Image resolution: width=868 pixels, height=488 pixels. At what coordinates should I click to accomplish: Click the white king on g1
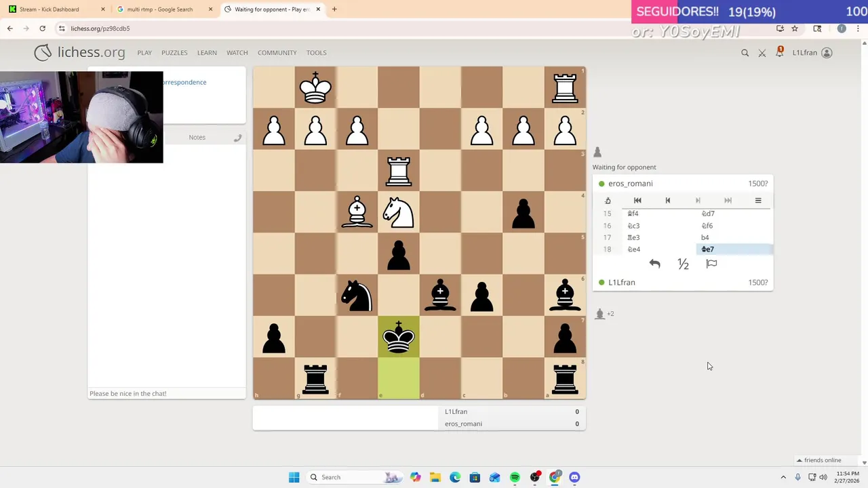coord(315,87)
